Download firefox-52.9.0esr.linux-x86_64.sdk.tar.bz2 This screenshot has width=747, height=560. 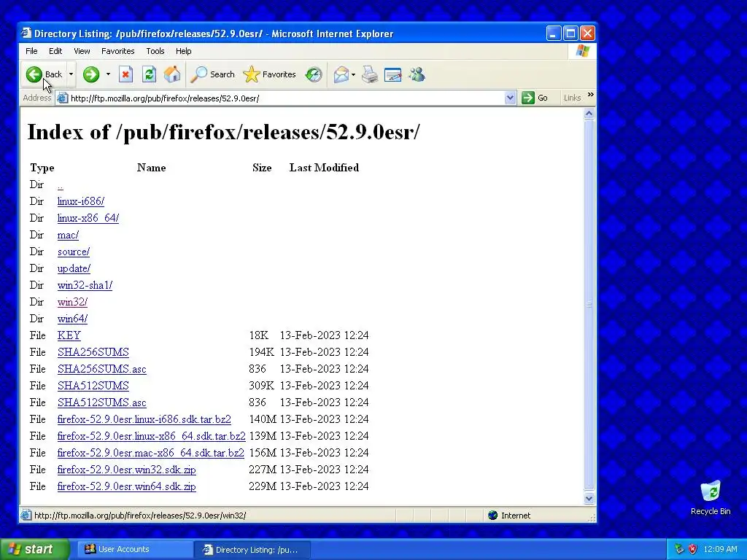[x=152, y=436]
